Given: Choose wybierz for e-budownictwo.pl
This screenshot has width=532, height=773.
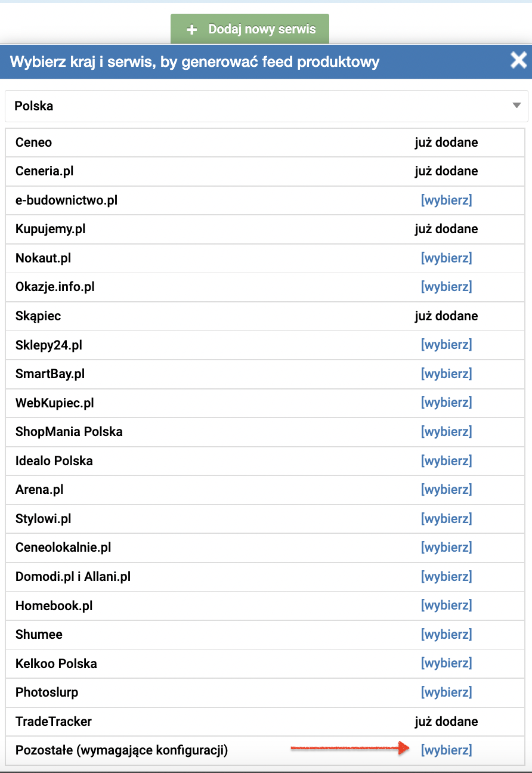Looking at the screenshot, I should [446, 200].
